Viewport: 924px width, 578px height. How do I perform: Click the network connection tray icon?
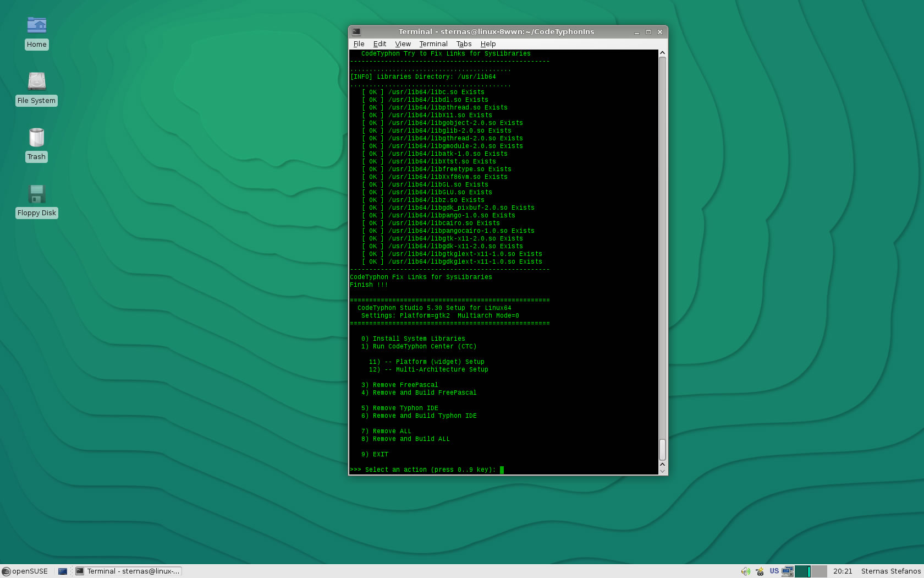pyautogui.click(x=788, y=571)
